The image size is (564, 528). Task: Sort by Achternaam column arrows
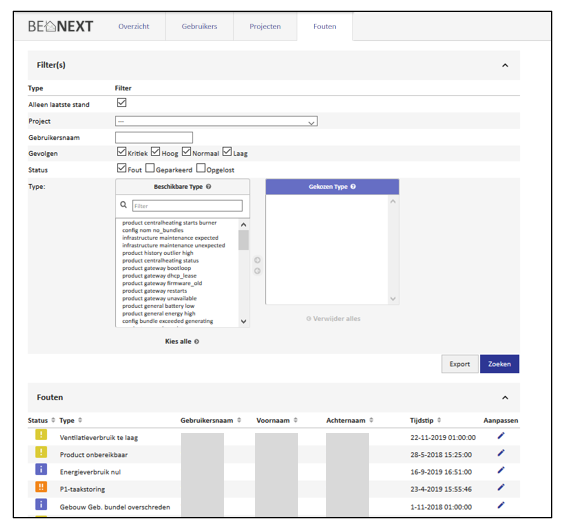pyautogui.click(x=372, y=420)
